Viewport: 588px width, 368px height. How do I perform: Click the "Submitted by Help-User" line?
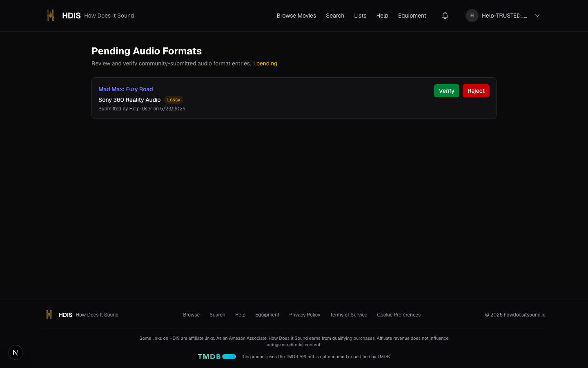click(x=142, y=109)
